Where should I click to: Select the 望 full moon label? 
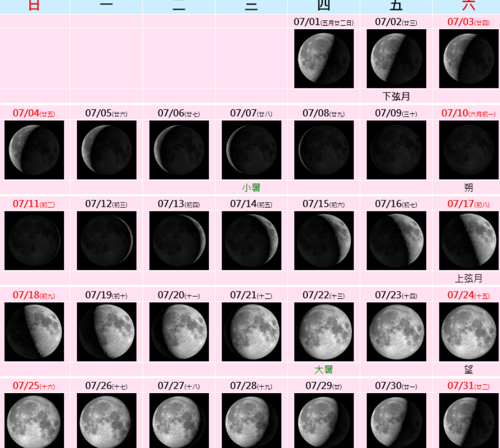[x=469, y=369]
